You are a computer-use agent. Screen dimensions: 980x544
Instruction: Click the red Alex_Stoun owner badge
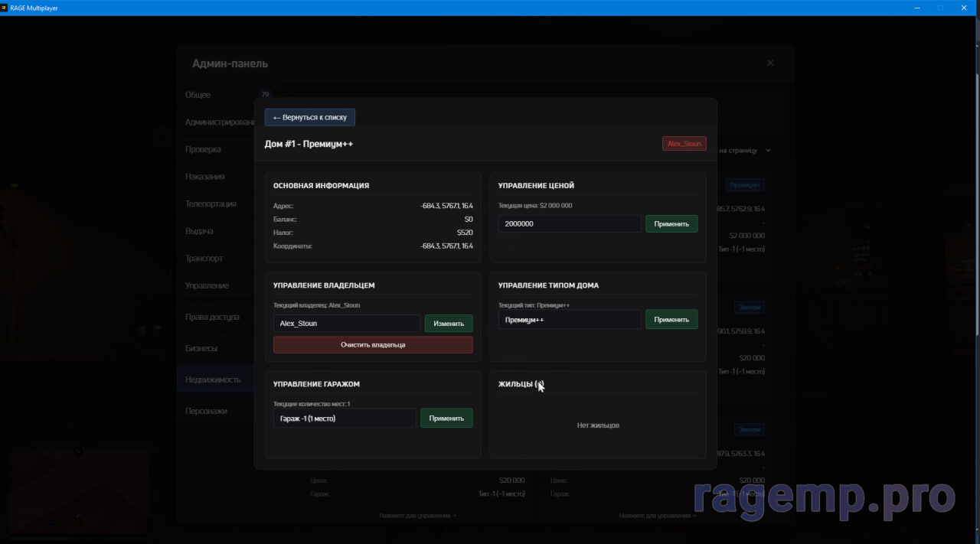click(x=684, y=144)
